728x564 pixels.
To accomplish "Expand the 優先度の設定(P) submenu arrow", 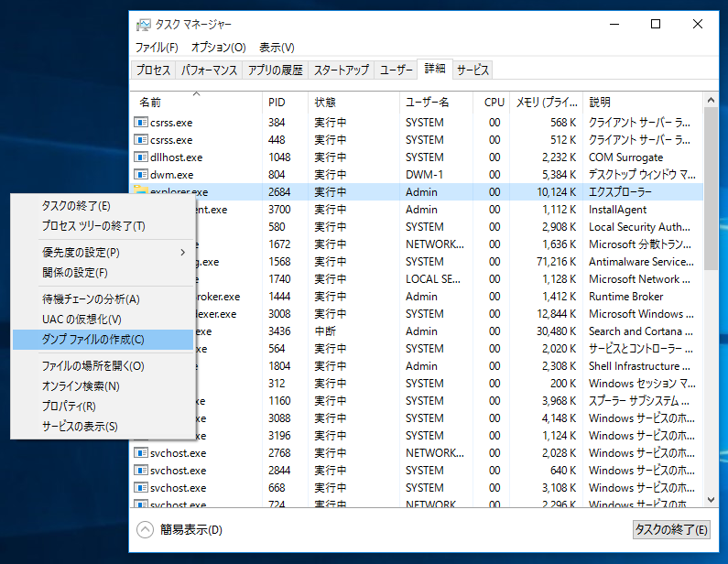I will pyautogui.click(x=183, y=253).
